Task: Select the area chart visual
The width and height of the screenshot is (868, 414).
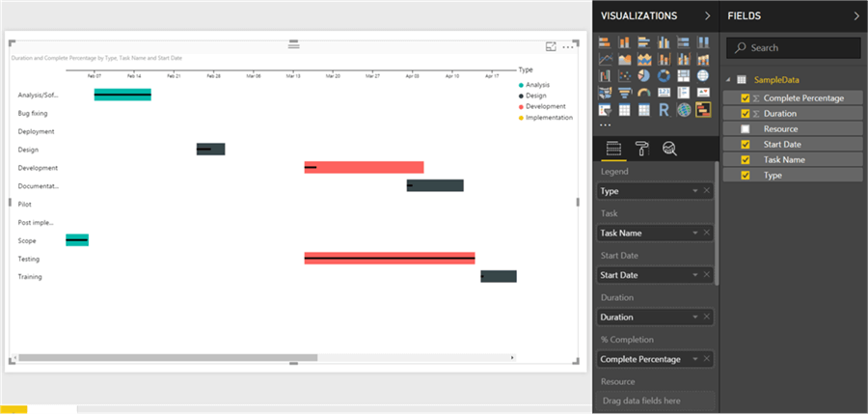Action: click(x=624, y=59)
